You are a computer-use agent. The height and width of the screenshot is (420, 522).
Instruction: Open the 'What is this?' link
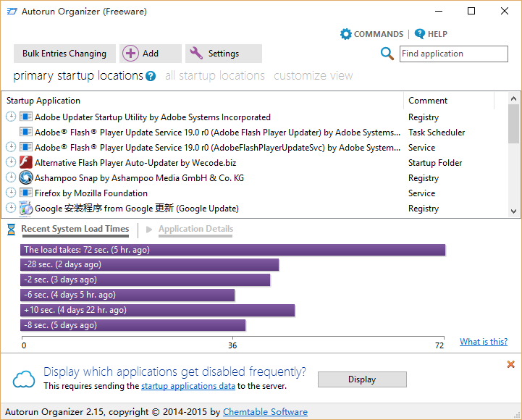pyautogui.click(x=483, y=342)
